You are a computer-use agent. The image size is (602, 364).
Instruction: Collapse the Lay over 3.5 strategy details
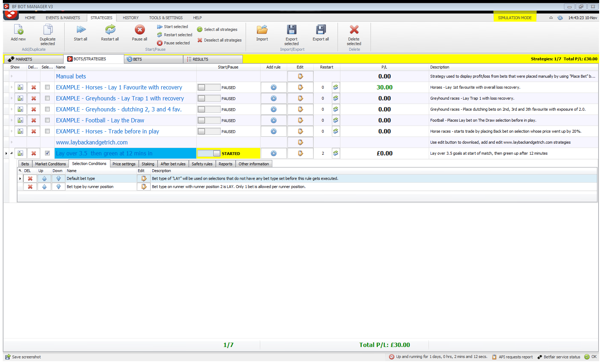coord(11,153)
